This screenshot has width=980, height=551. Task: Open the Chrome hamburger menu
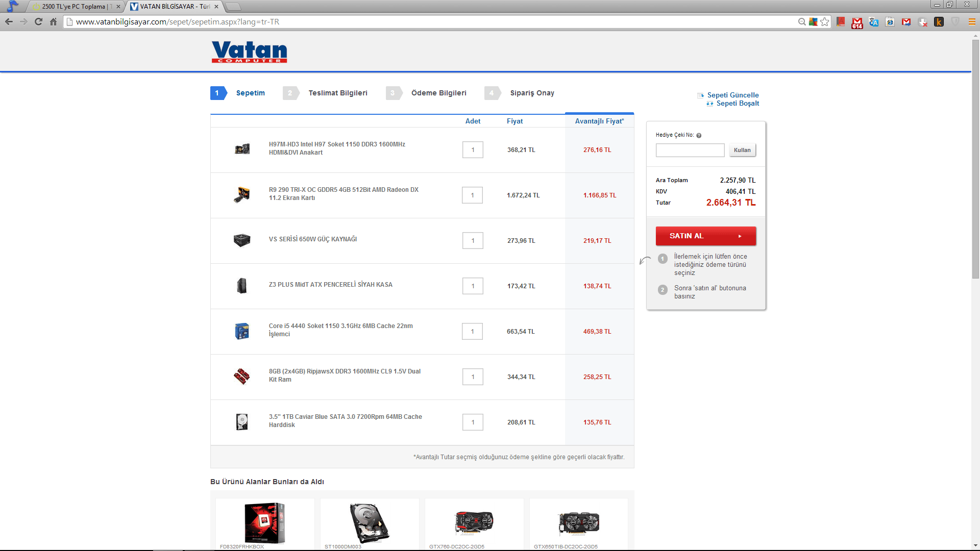[x=972, y=22]
